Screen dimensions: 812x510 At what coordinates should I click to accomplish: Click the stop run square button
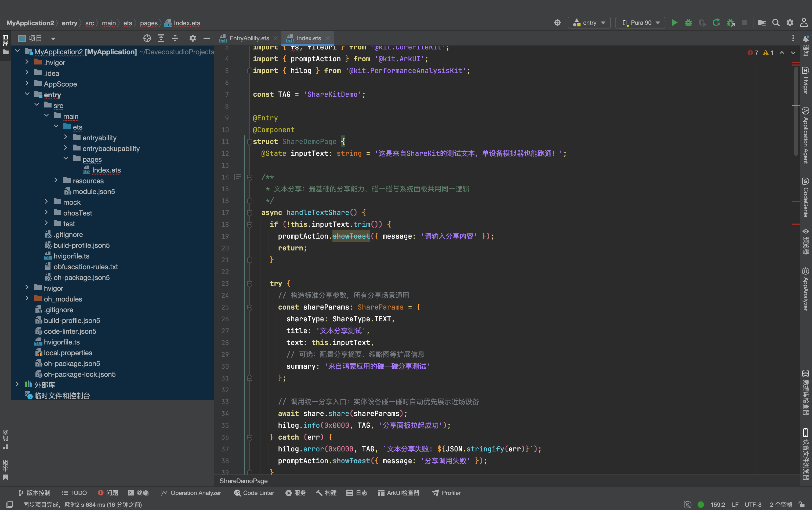coord(744,23)
